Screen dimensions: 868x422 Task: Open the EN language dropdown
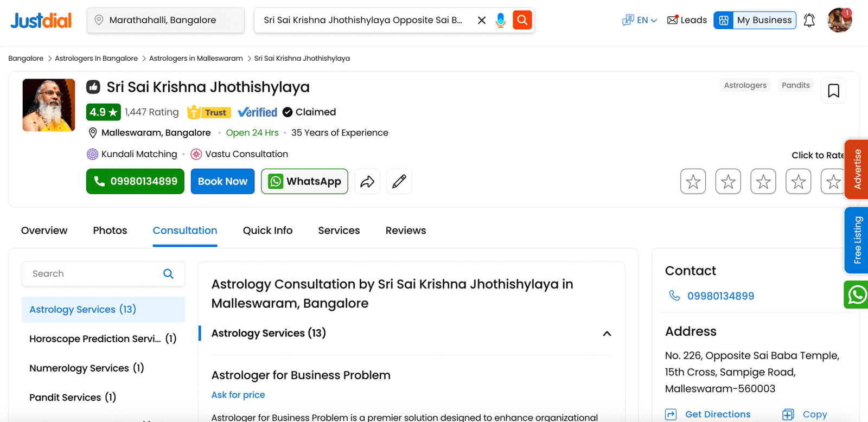640,20
